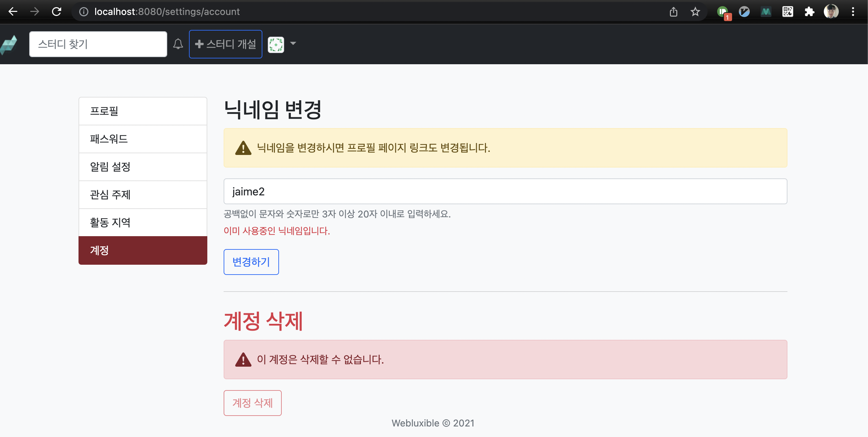
Task: Click the Chrome profile picture
Action: pos(831,12)
